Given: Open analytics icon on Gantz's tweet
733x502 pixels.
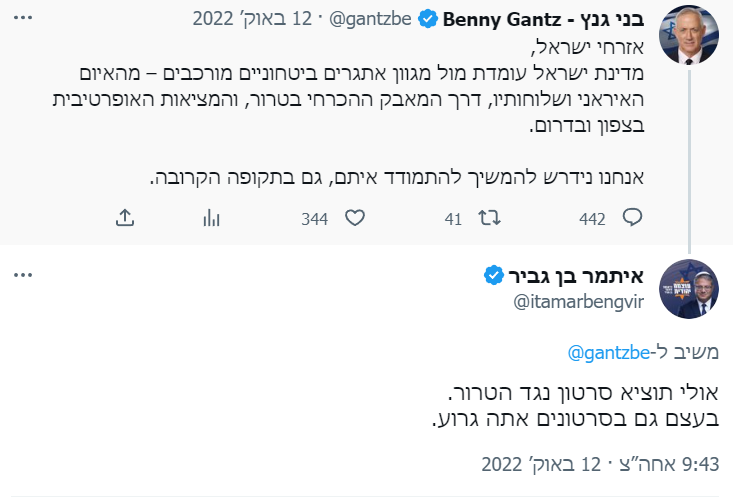Looking at the screenshot, I should (x=211, y=218).
